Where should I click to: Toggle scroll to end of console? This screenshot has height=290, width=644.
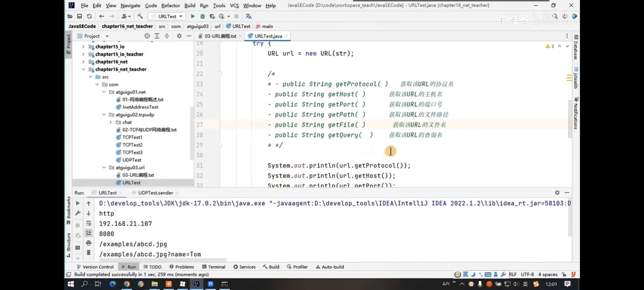click(x=88, y=233)
